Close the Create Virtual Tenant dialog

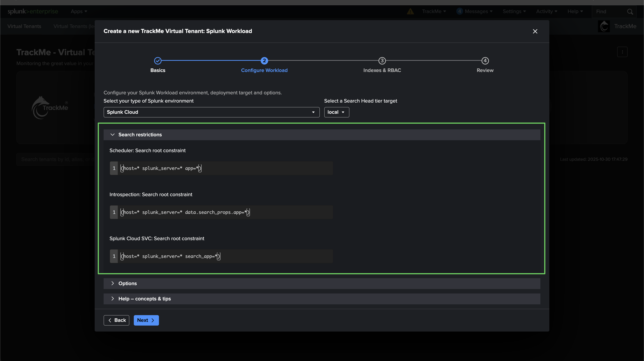click(535, 31)
